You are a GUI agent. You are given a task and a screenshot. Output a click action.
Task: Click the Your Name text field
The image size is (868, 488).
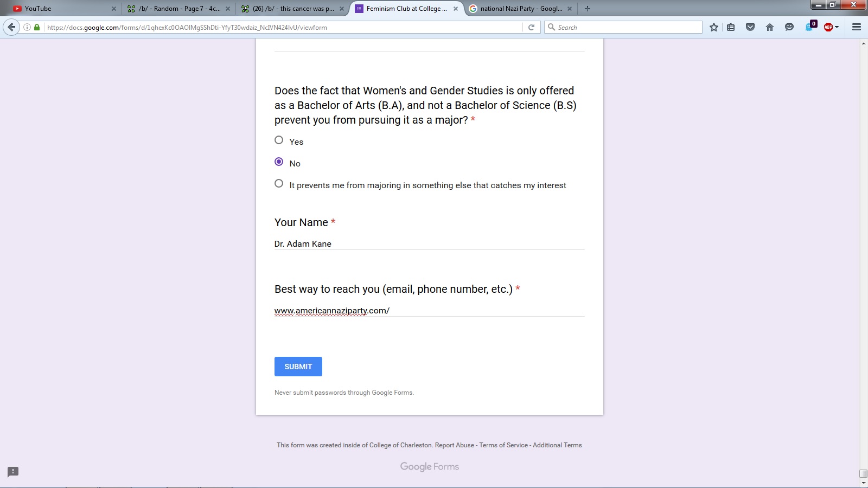tap(429, 244)
